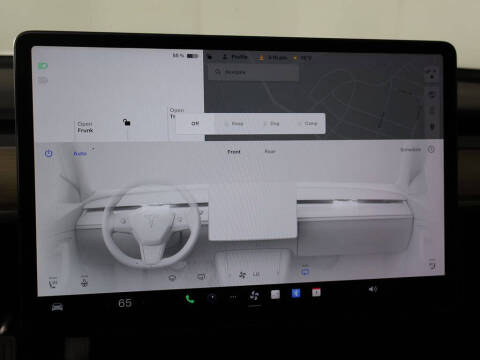
Task: Tap the volume speaker icon
Action: 373,289
